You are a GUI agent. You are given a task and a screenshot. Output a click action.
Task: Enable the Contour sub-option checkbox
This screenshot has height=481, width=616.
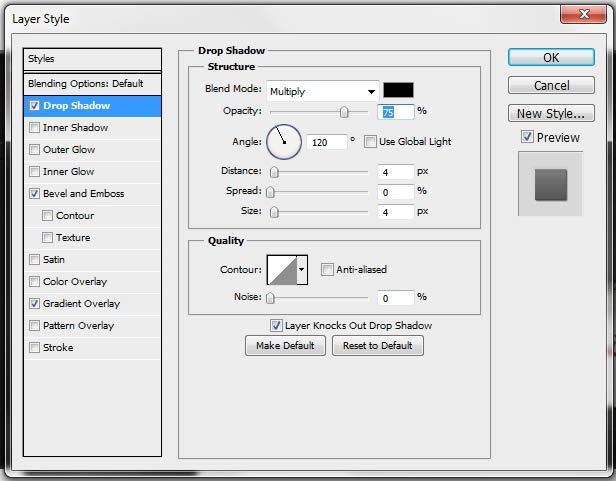tap(48, 216)
